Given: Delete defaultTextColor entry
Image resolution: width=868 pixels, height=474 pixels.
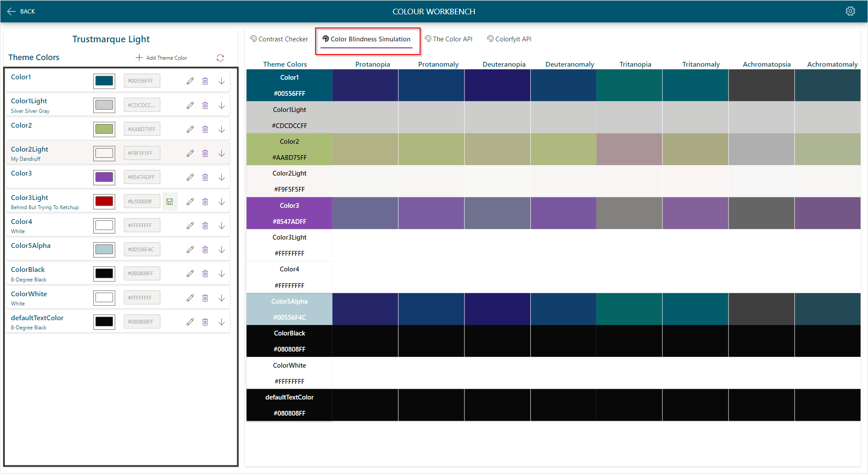Looking at the screenshot, I should tap(205, 322).
